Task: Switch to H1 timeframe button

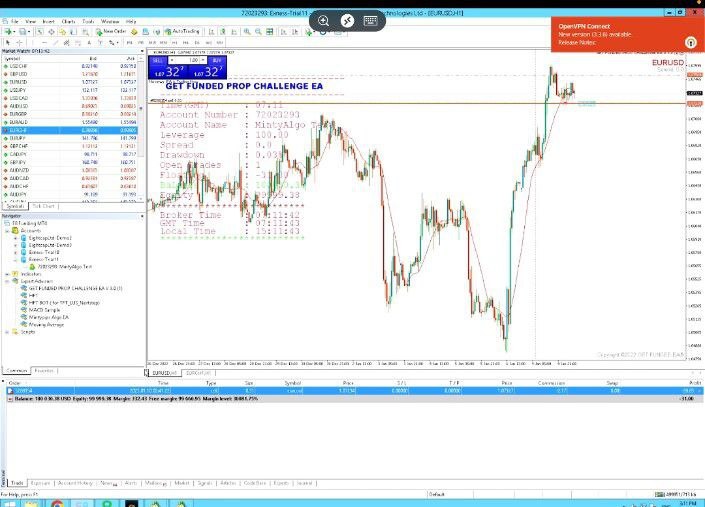Action: [x=174, y=43]
